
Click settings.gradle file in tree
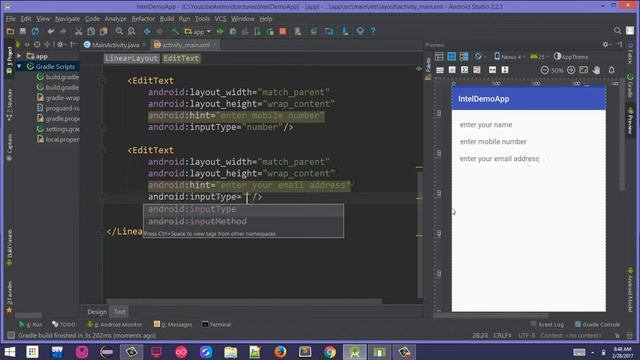58,129
